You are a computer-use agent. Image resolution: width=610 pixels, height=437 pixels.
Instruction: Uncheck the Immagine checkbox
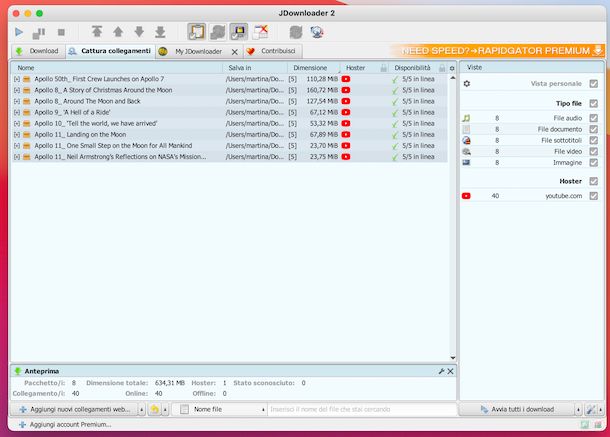pos(593,162)
